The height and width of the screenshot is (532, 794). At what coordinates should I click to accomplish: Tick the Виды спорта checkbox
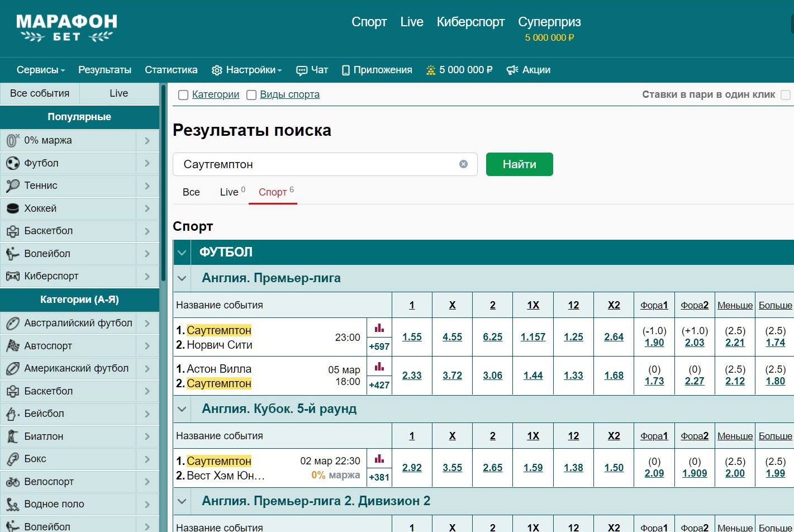click(251, 95)
